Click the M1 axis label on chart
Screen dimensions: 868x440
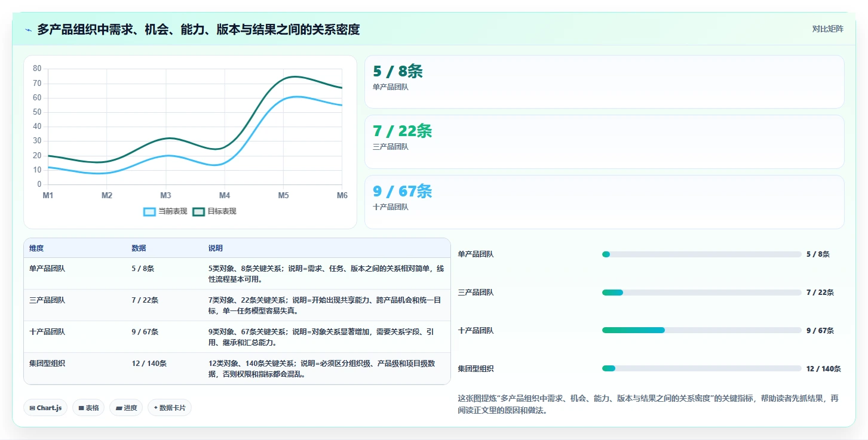click(x=48, y=196)
